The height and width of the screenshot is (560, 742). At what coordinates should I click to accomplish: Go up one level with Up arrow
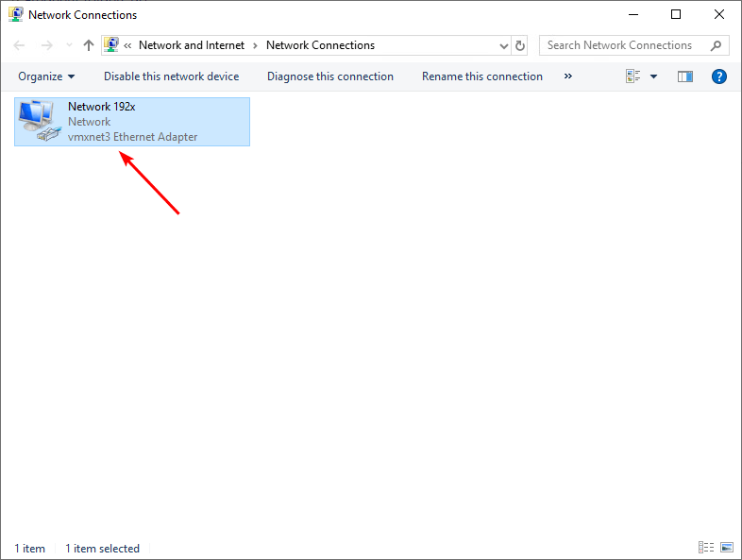(x=89, y=45)
